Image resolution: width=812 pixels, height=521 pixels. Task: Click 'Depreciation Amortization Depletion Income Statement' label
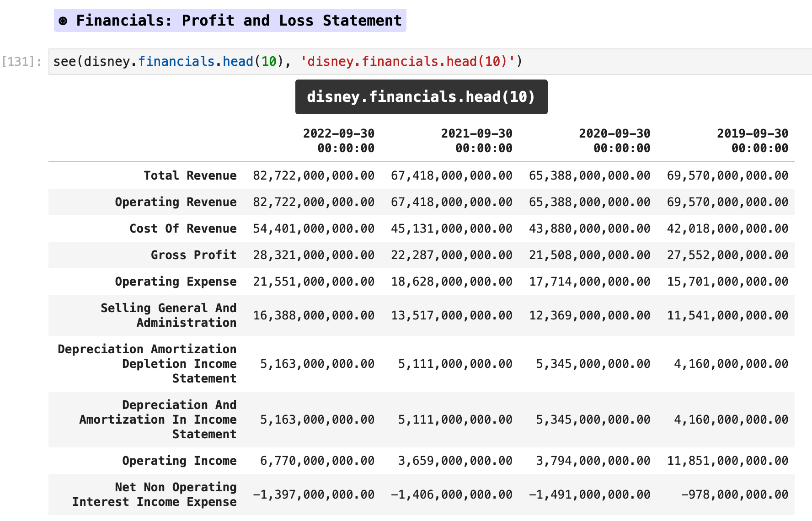click(147, 364)
